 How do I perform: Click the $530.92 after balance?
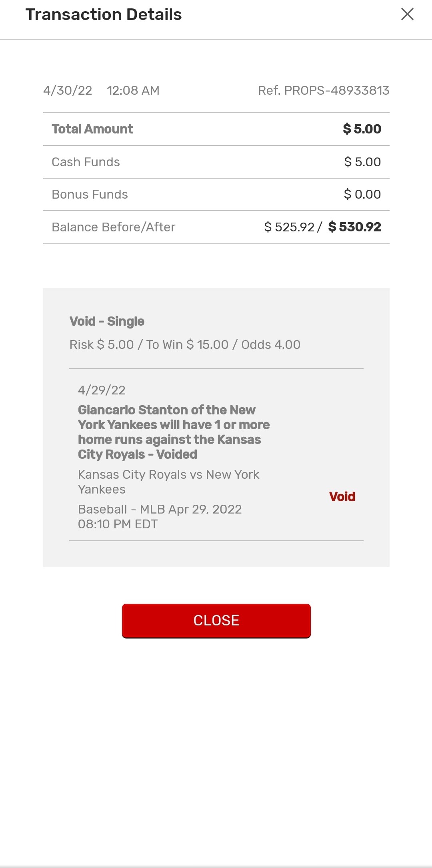pos(354,227)
